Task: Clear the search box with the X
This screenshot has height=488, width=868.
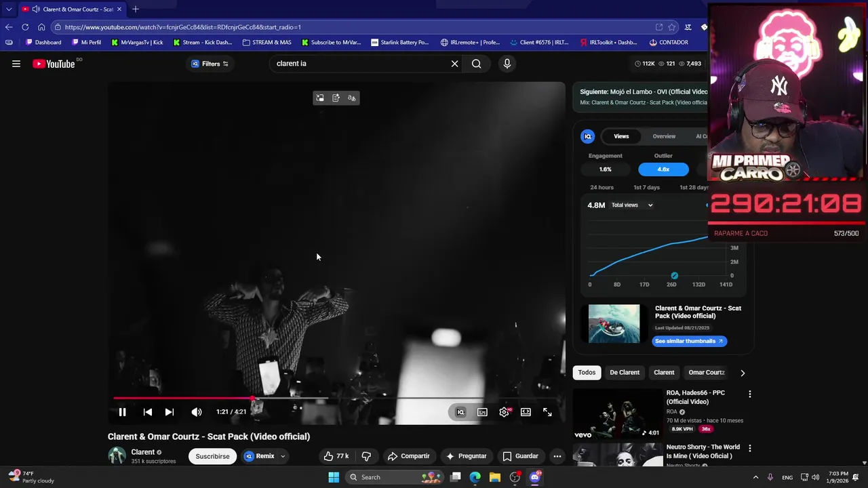Action: tap(454, 64)
